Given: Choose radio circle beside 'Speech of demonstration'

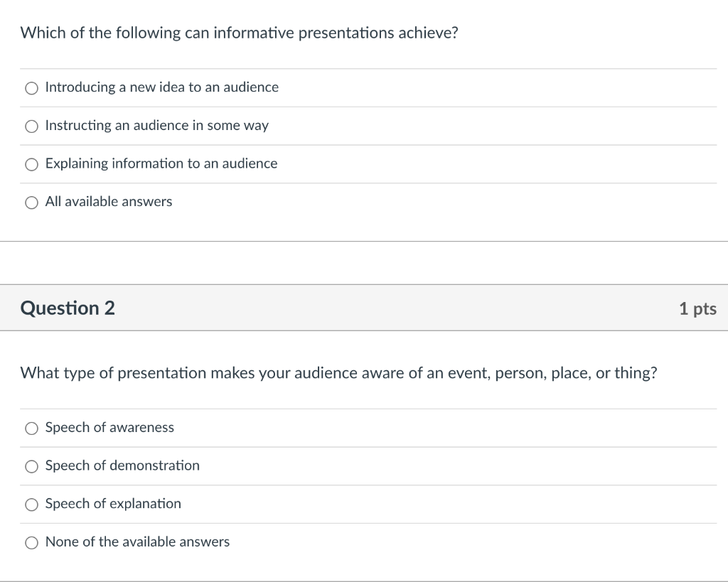Looking at the screenshot, I should coord(31,467).
